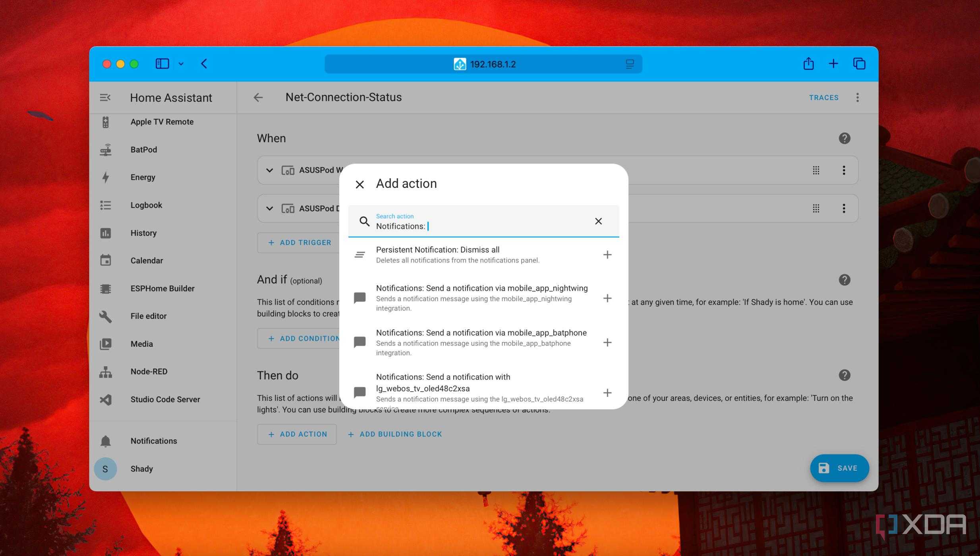Viewport: 980px width, 556px height.
Task: Show Safari tab overview
Action: [x=859, y=64]
